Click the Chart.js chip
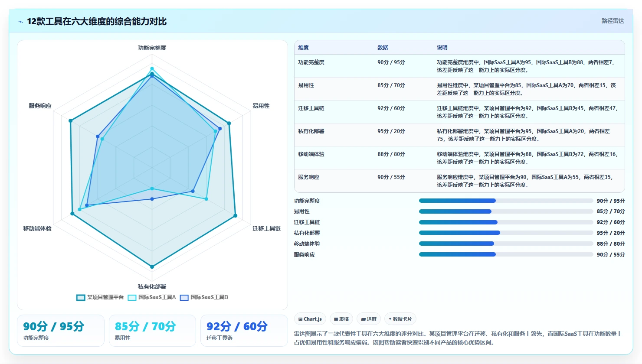Image resolution: width=642 pixels, height=364 pixels. pos(310,319)
